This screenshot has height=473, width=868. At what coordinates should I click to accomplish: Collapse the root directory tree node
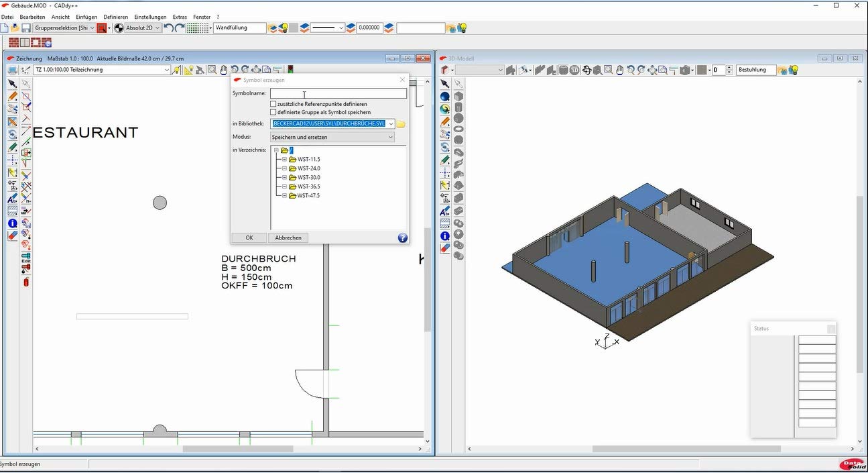pyautogui.click(x=276, y=150)
